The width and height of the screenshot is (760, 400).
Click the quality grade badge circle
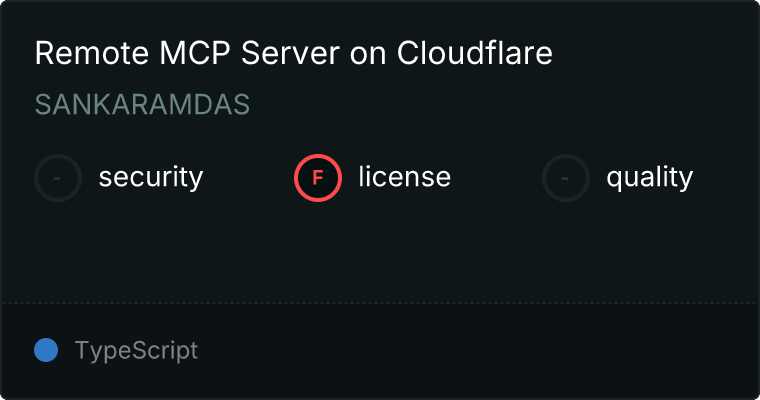point(566,178)
